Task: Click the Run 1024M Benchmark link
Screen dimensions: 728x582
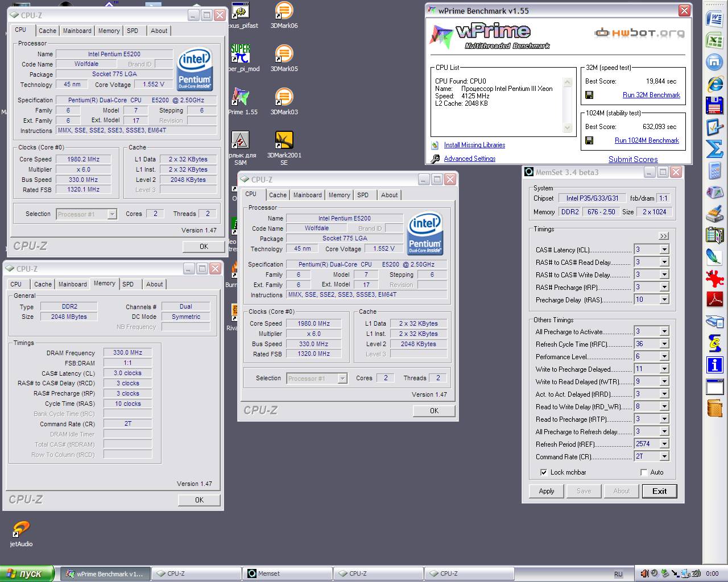Action: 647,140
